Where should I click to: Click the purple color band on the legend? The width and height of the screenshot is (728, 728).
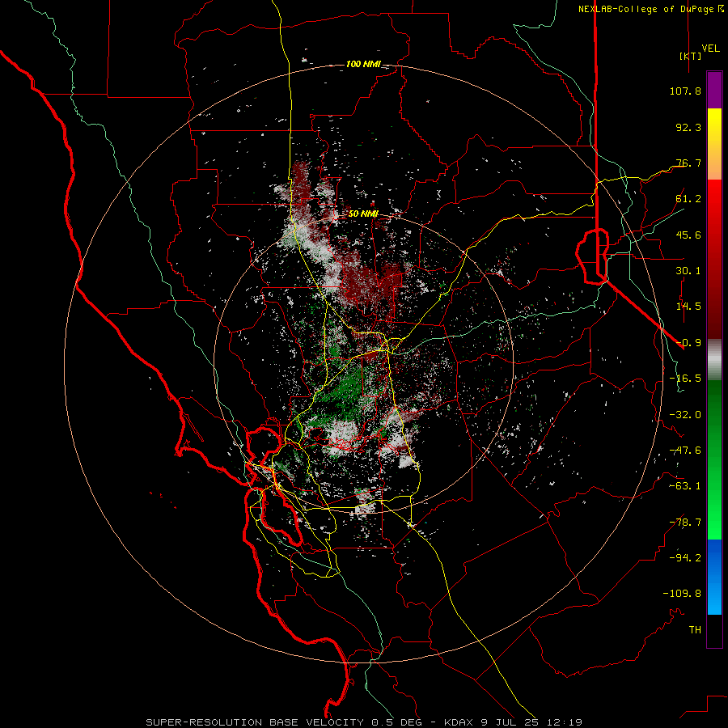pyautogui.click(x=714, y=91)
